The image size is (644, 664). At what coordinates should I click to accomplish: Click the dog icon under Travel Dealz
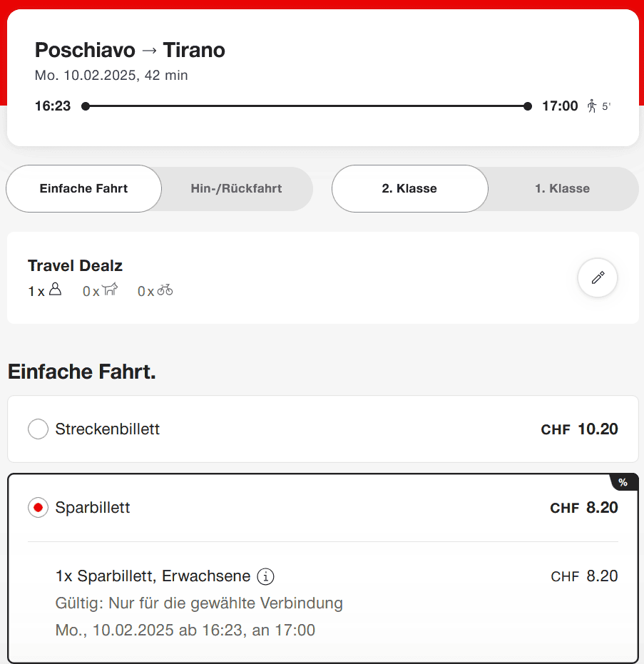tap(110, 290)
